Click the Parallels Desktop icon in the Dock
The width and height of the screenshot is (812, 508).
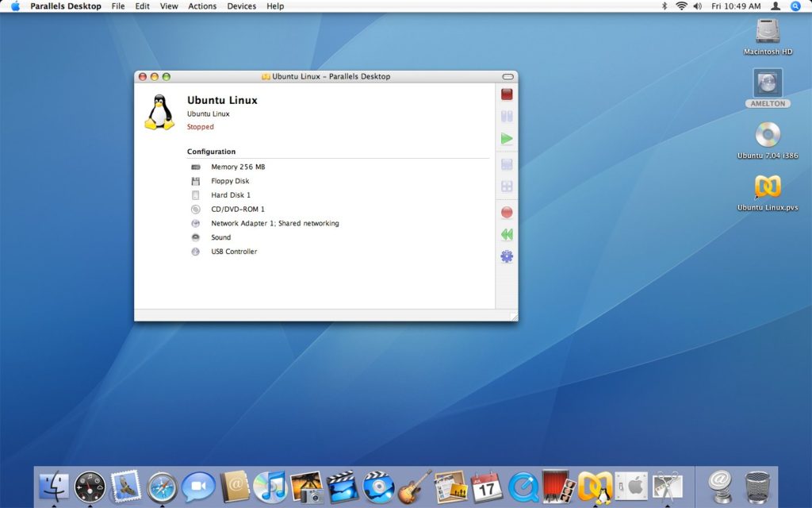(595, 487)
